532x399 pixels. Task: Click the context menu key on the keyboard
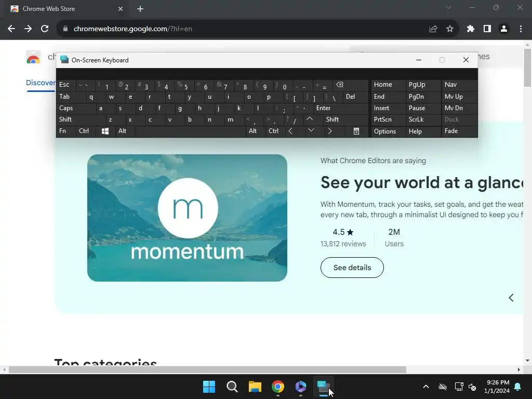pyautogui.click(x=356, y=131)
